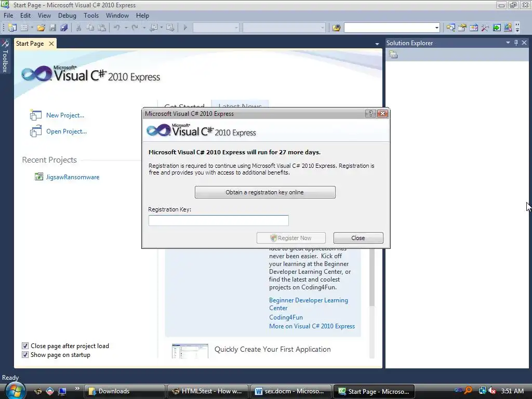Click the Extension Manager toolbar icon
Viewport: 532px width, 399px height.
(x=508, y=28)
